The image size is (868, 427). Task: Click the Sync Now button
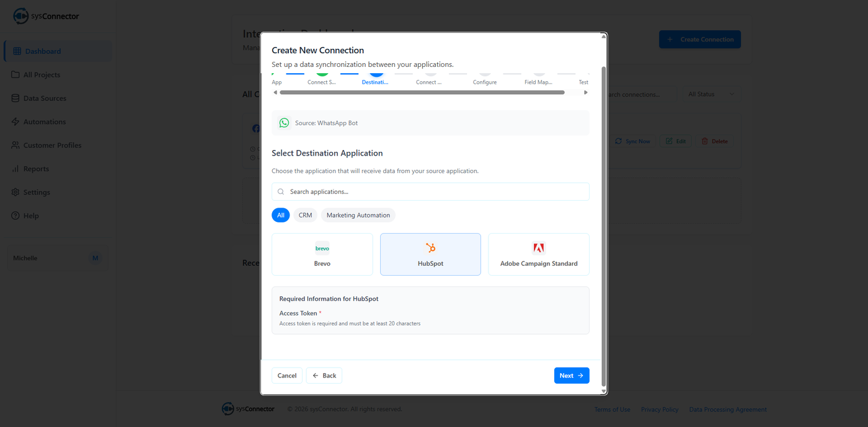(x=632, y=141)
